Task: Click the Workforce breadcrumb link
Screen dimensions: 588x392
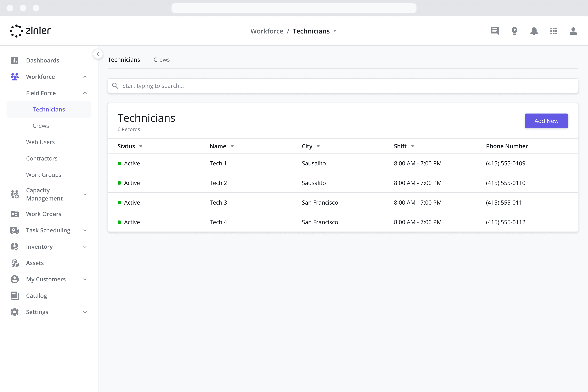Action: pos(267,31)
